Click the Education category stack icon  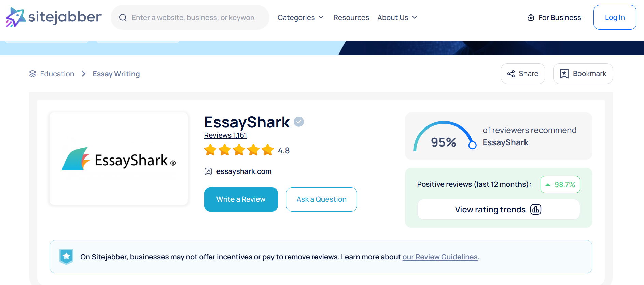(33, 74)
